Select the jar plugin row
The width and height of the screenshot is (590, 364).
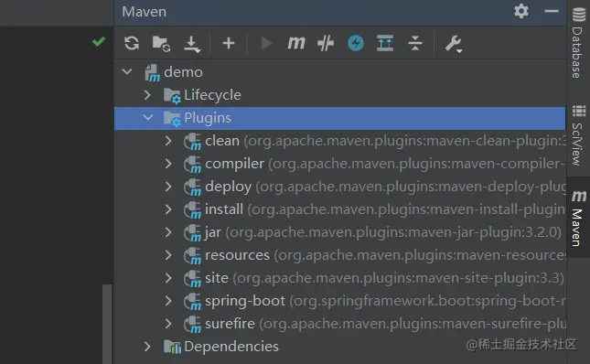coord(339,232)
